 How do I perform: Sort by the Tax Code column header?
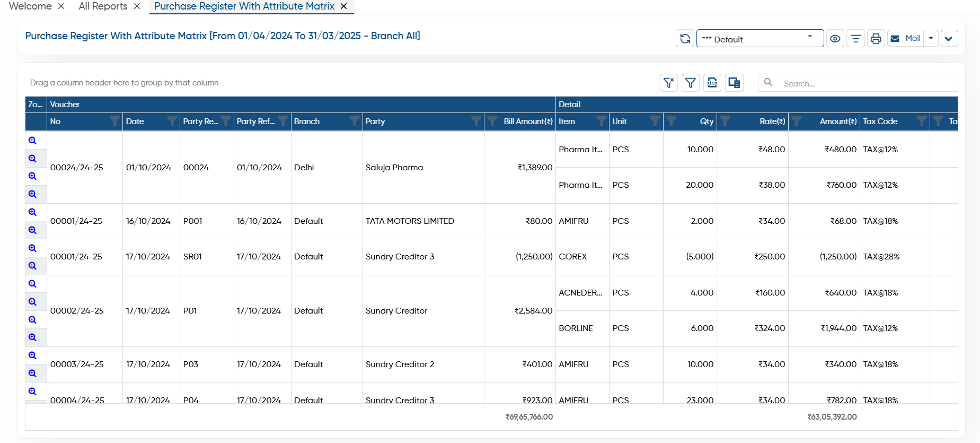click(880, 121)
